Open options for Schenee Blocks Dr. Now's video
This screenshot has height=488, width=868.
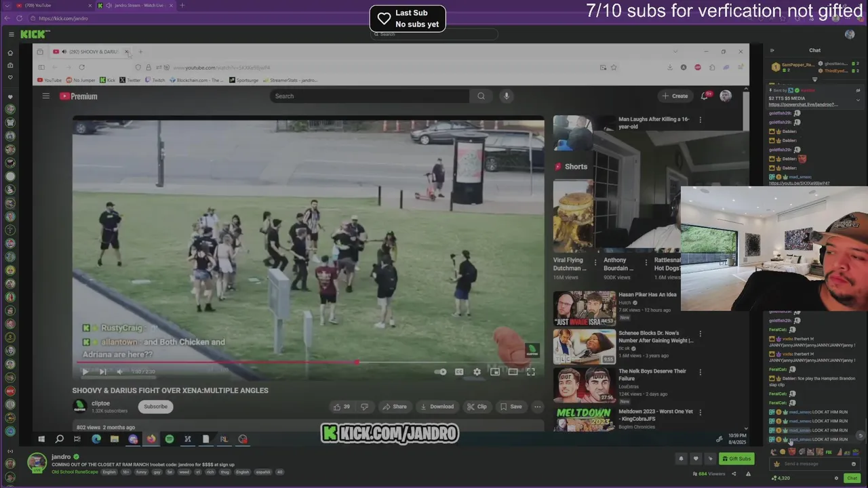701,334
